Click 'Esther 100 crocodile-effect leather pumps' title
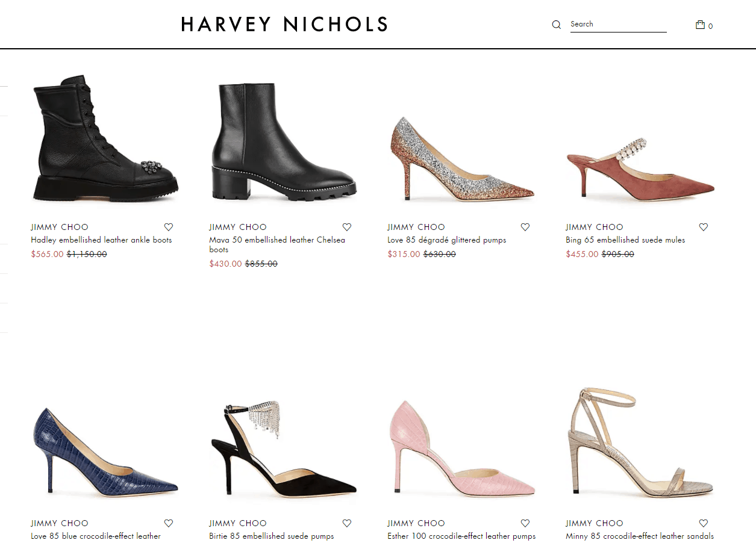The width and height of the screenshot is (756, 543). pos(461,536)
